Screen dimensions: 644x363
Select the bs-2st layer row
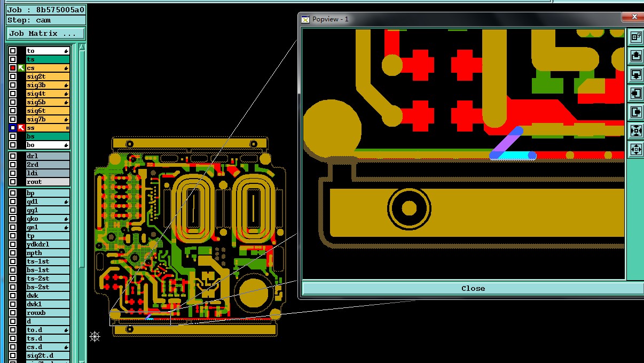click(x=48, y=287)
